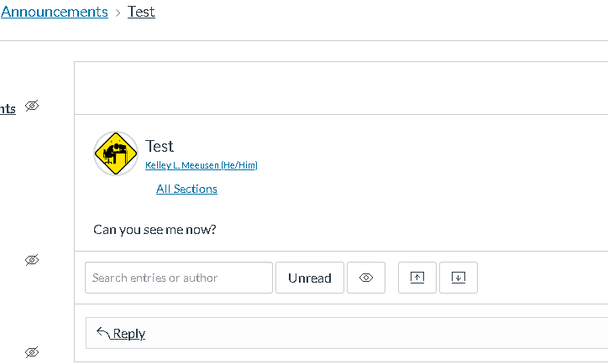608x364 pixels.
Task: Go back to Announcements via breadcrumb
Action: point(54,12)
